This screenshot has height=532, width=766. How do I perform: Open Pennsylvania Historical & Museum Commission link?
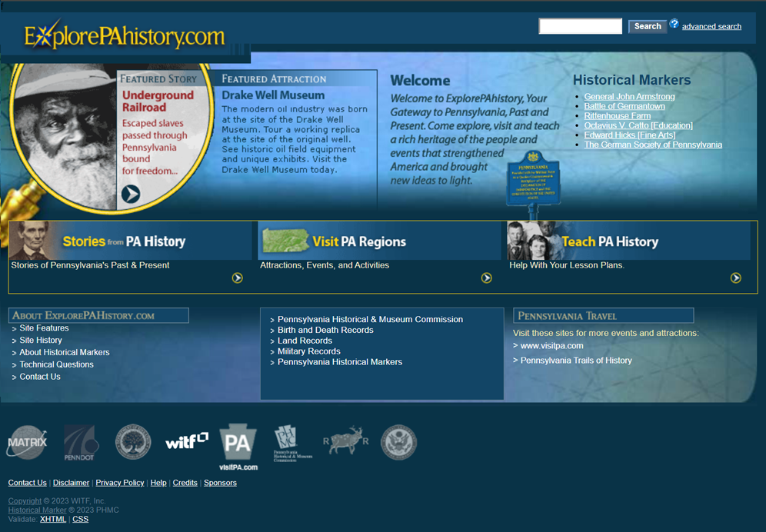[370, 320]
